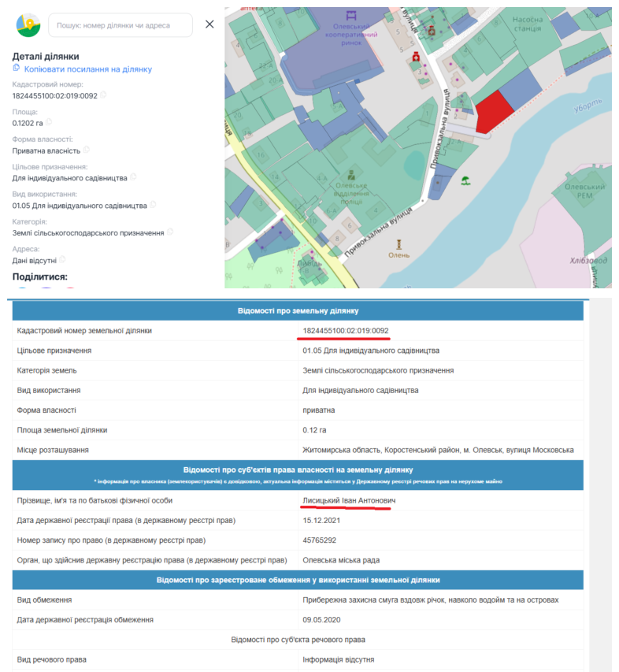Screen dimensions: 619x672
Task: Select the red highlighted parcel on the map
Action: [493, 113]
